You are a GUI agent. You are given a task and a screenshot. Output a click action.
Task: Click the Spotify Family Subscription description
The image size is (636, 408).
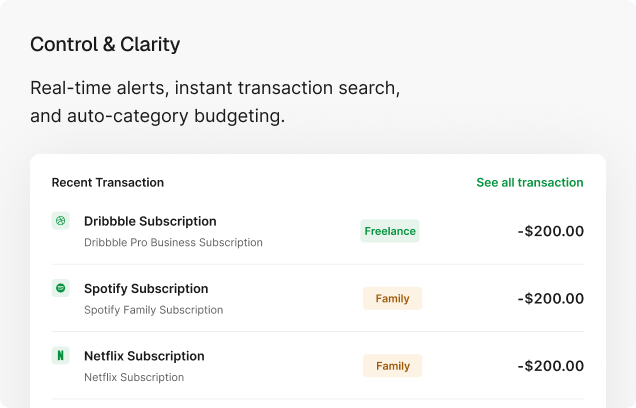(153, 310)
